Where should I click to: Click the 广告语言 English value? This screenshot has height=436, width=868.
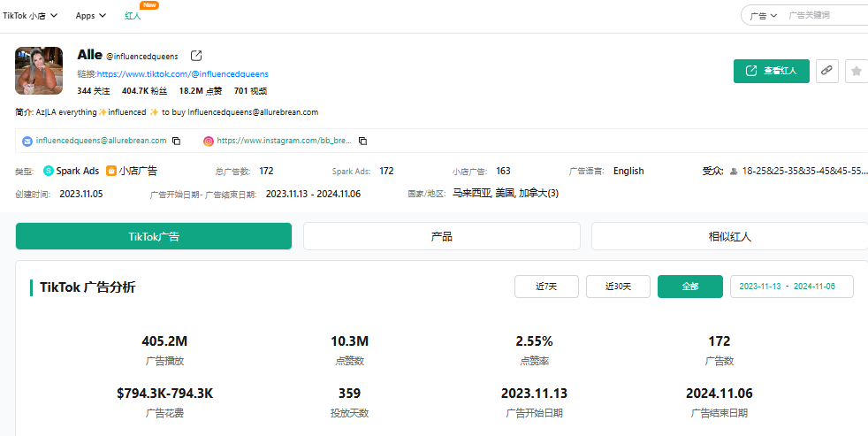coord(628,171)
